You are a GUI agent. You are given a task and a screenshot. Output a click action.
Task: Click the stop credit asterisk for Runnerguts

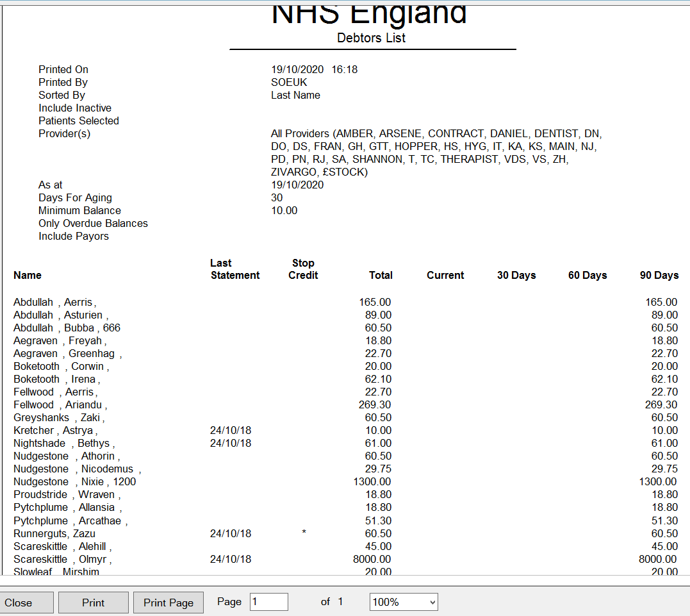[x=304, y=533]
